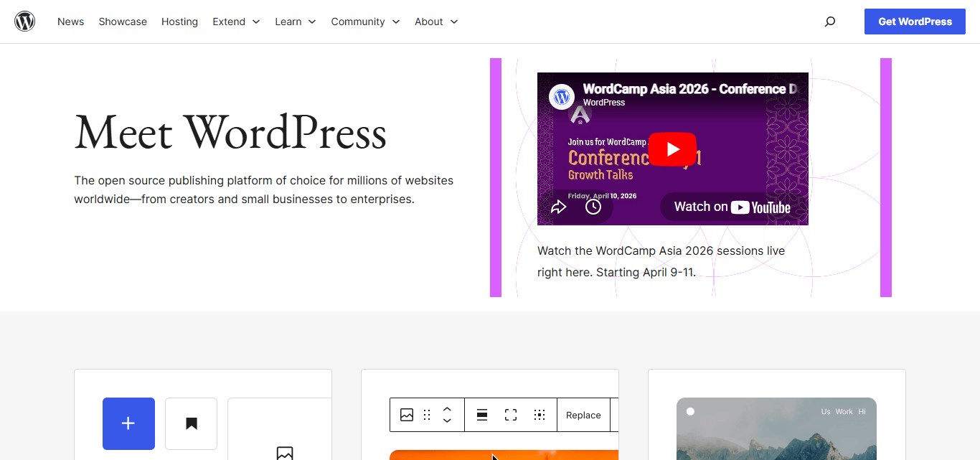Click the bookmark icon tile

pyautogui.click(x=191, y=423)
